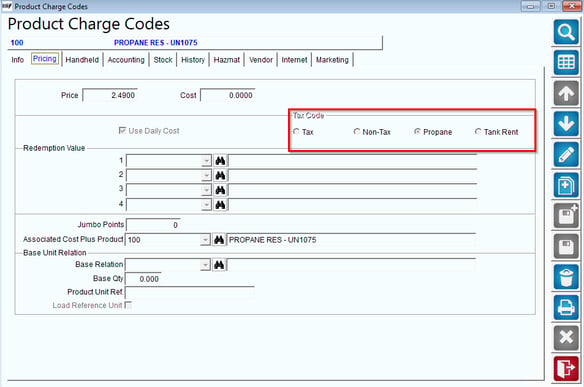Click the Base Qty field
This screenshot has height=387, width=584.
pyautogui.click(x=143, y=279)
